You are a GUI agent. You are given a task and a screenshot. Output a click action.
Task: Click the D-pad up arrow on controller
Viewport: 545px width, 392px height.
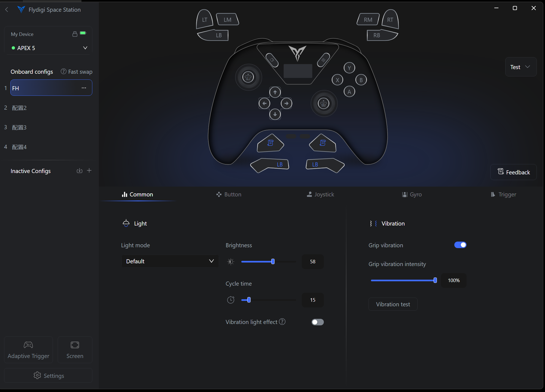(x=275, y=92)
